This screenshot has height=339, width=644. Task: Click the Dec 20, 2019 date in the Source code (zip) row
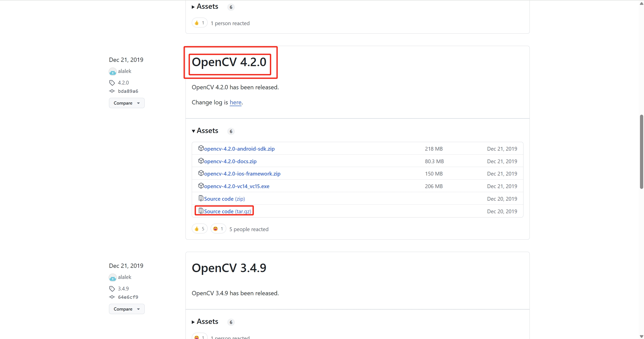[502, 199]
